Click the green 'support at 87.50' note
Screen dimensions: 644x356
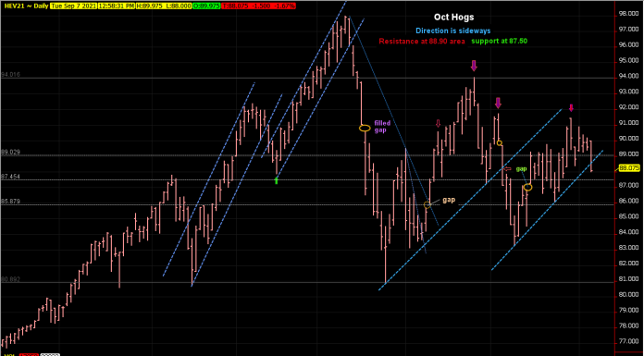[x=499, y=41]
